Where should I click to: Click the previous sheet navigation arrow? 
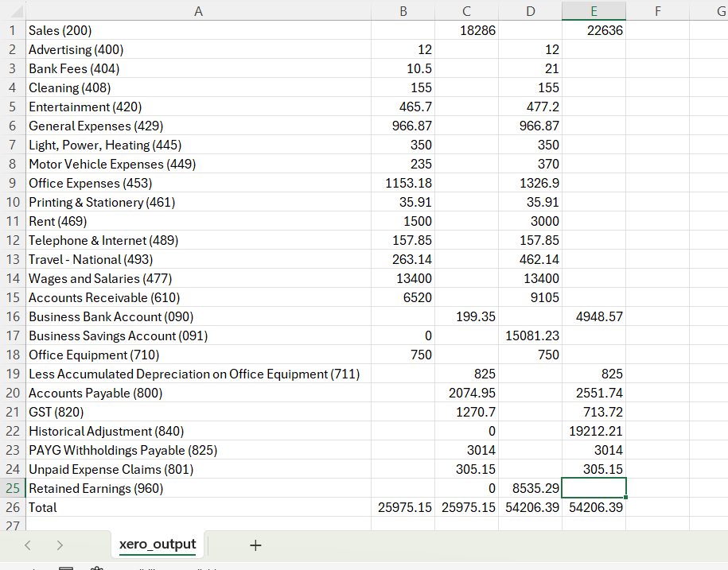click(29, 545)
